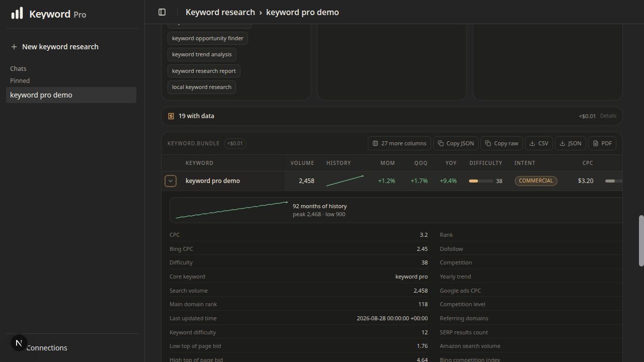Image resolution: width=644 pixels, height=362 pixels.
Task: Download the JSON export
Action: pyautogui.click(x=571, y=143)
